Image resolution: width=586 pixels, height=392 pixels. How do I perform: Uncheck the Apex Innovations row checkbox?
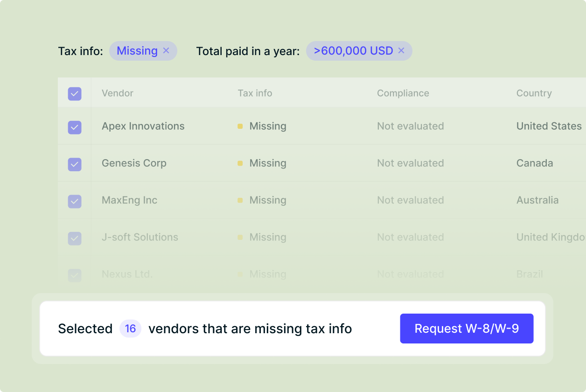point(75,126)
